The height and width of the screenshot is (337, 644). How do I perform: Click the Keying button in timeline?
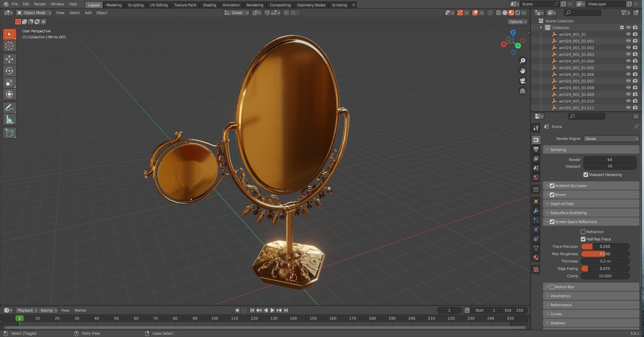48,310
